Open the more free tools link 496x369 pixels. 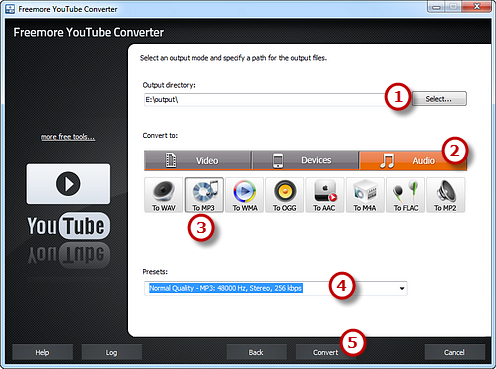pos(68,137)
